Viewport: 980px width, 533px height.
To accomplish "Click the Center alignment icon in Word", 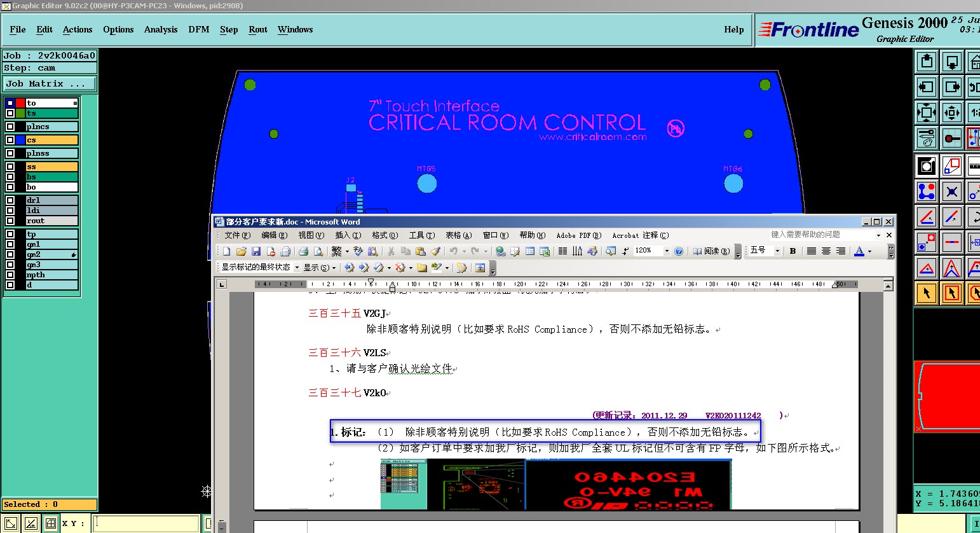I will (x=826, y=251).
